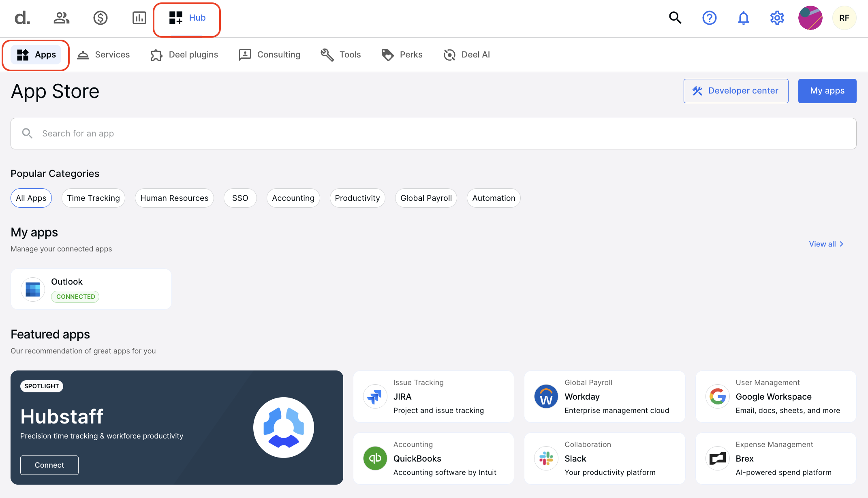Open the Developer center
The image size is (868, 498).
click(x=736, y=91)
